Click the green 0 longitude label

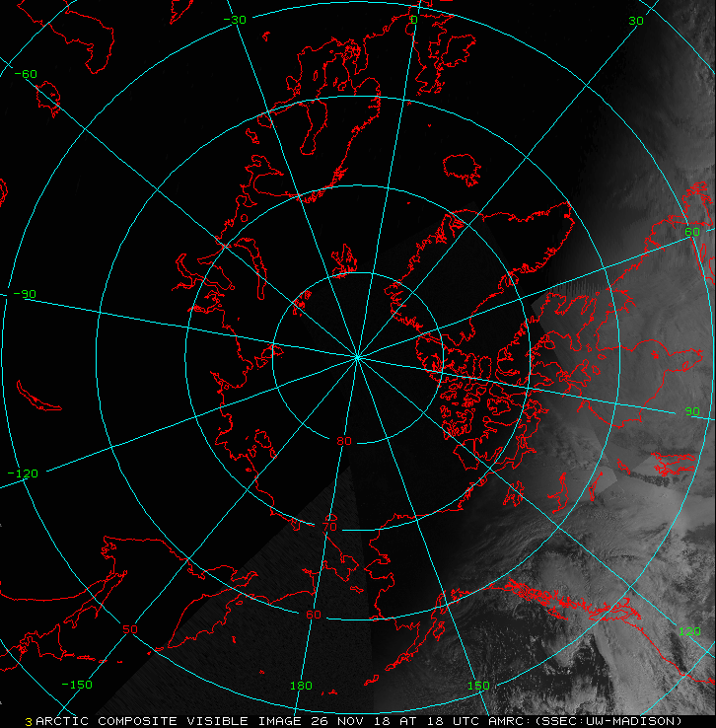click(x=414, y=20)
